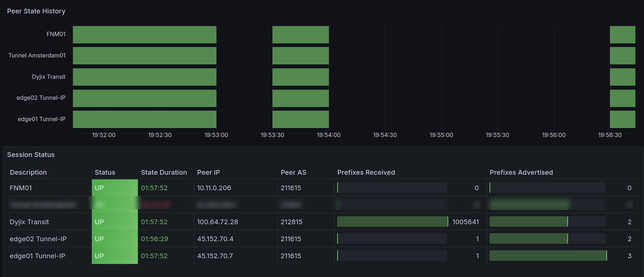
Task: Sort by Prefixes Received column header
Action: 366,172
